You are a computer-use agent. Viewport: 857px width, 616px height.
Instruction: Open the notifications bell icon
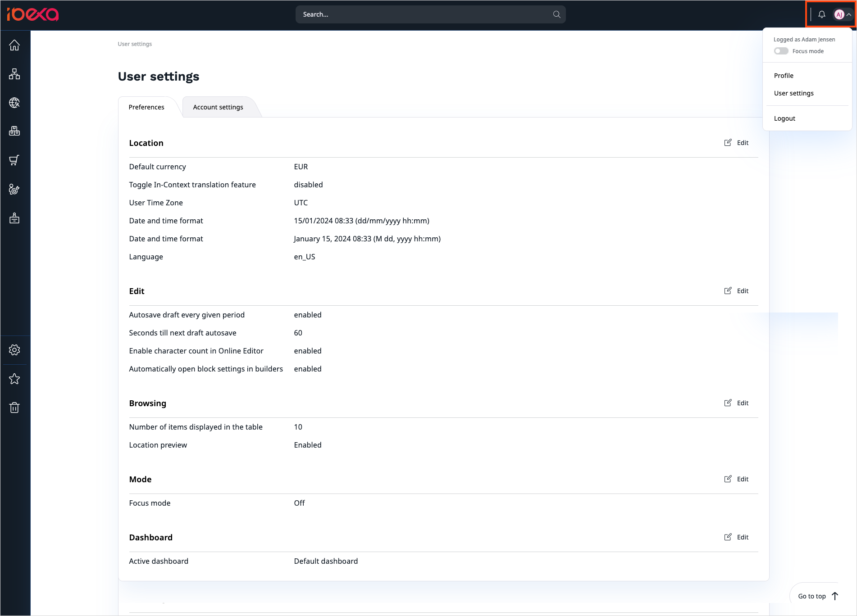point(821,14)
